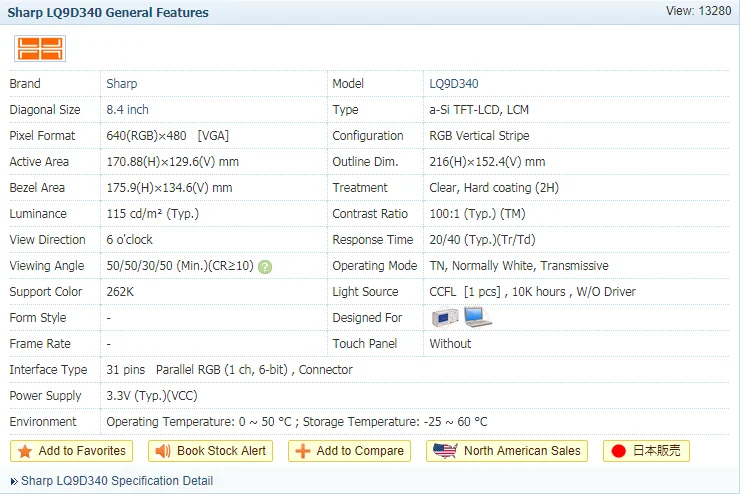The image size is (740, 494).
Task: Click the industrial monitor Designed For icon
Action: click(445, 318)
